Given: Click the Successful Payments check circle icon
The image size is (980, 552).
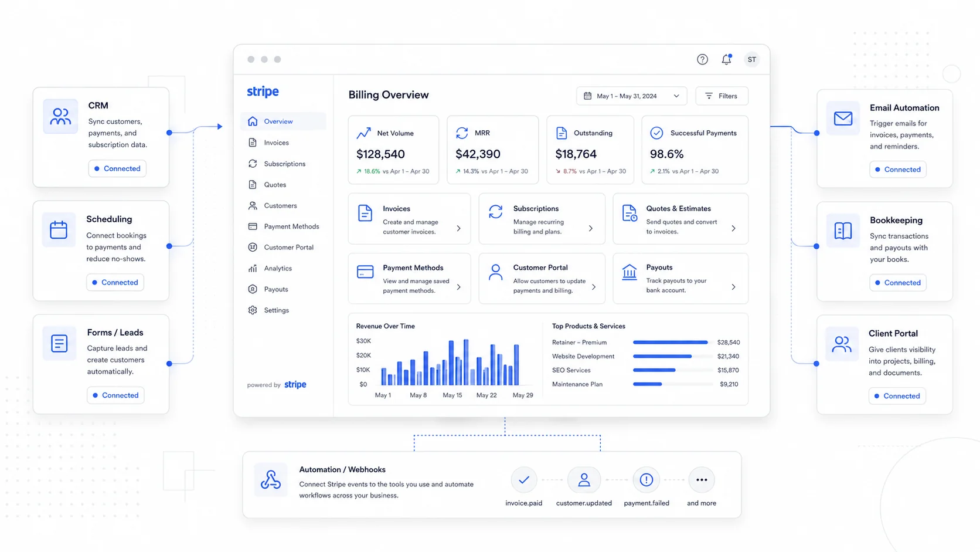Looking at the screenshot, I should [656, 133].
